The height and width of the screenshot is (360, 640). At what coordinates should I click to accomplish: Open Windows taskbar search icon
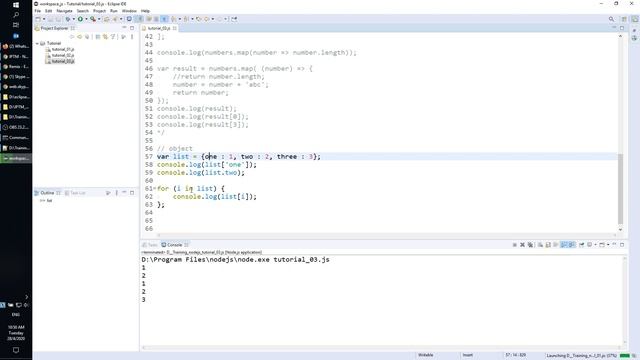16,15
